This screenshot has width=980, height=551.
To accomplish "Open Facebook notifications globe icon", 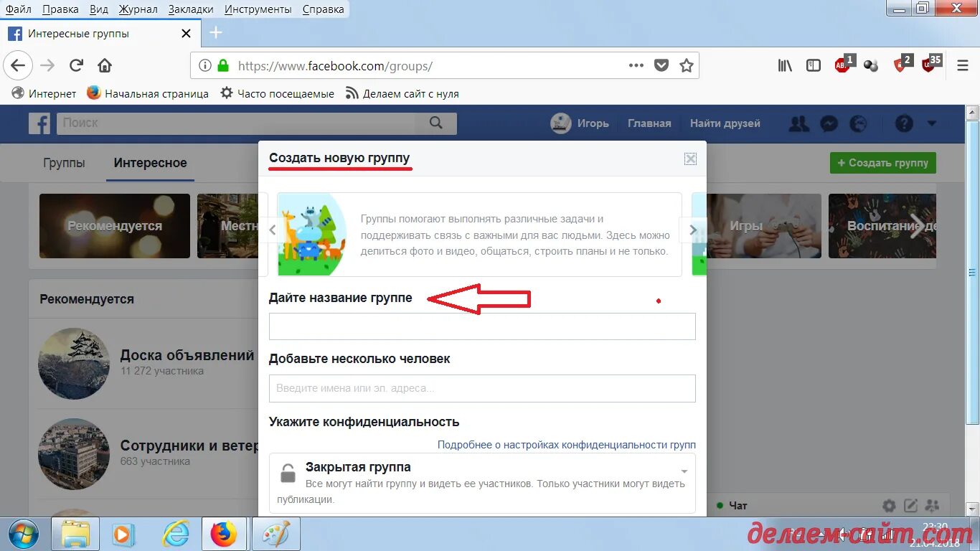I will (x=858, y=123).
